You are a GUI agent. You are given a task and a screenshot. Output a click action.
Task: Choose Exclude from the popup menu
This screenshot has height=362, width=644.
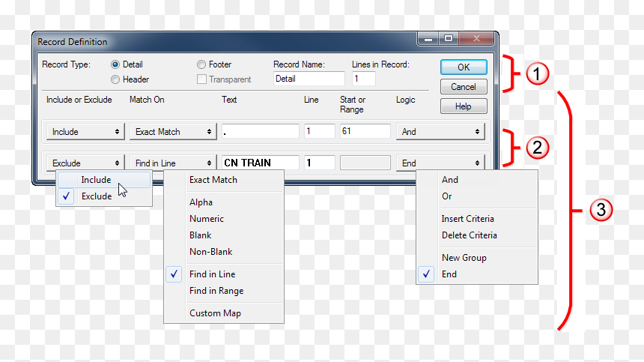[x=104, y=196]
